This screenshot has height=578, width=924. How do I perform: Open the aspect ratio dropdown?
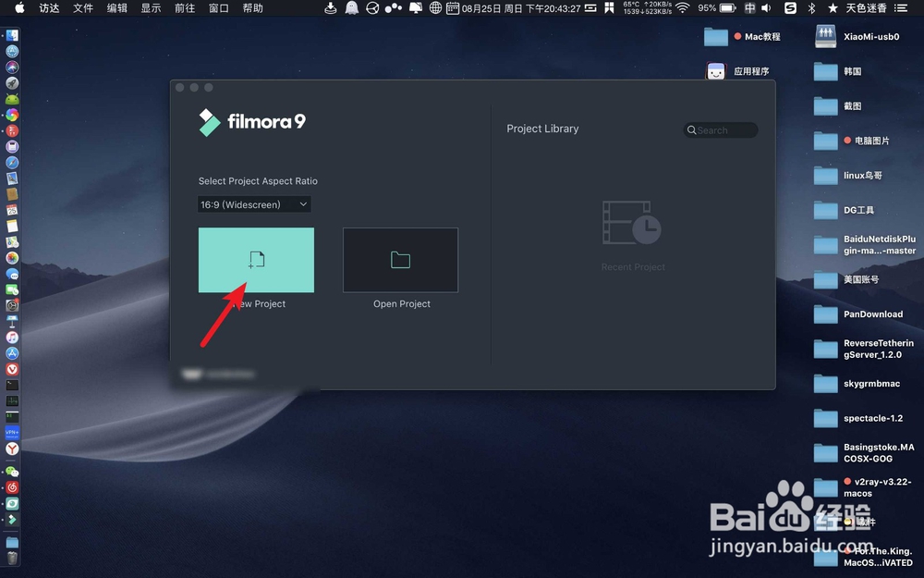254,204
